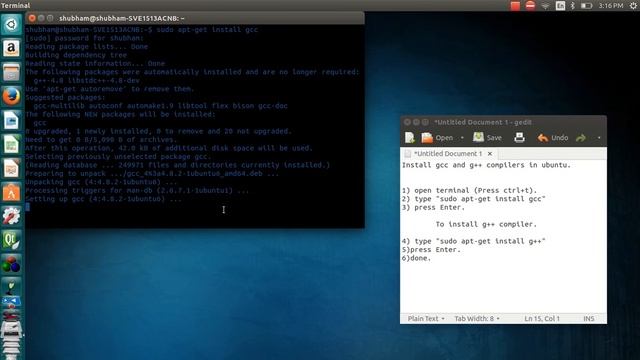Click the "To install g++ compiler." line
This screenshot has height=360, width=640.
click(486, 224)
